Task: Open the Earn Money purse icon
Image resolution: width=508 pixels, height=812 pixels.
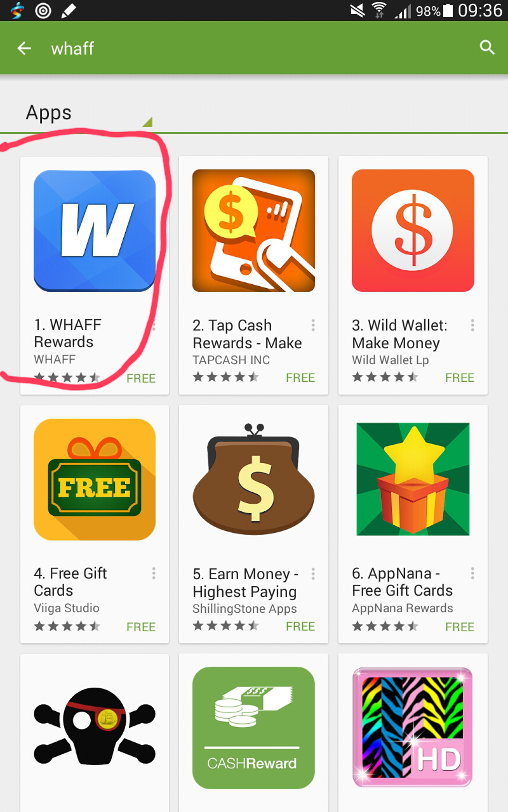Action: click(x=253, y=480)
